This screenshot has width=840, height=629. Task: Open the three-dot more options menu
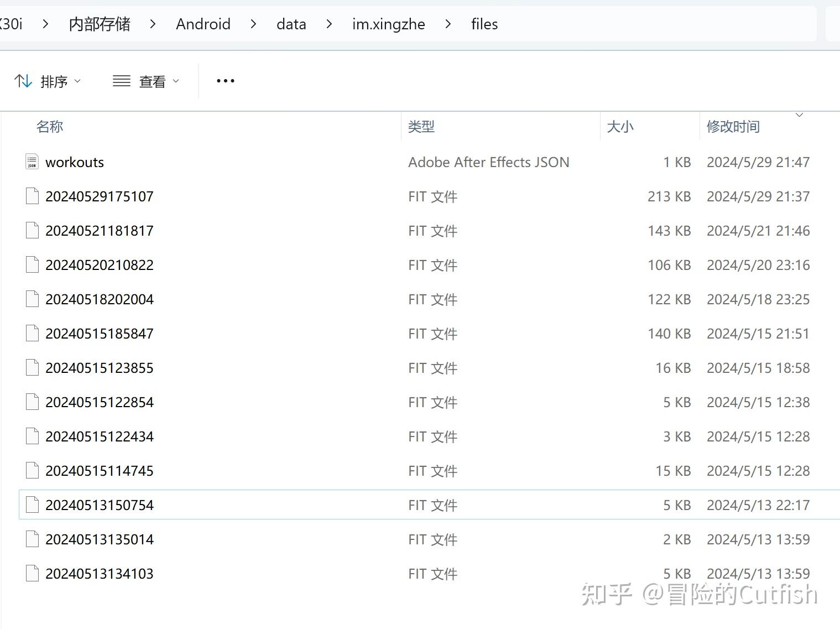(x=225, y=81)
